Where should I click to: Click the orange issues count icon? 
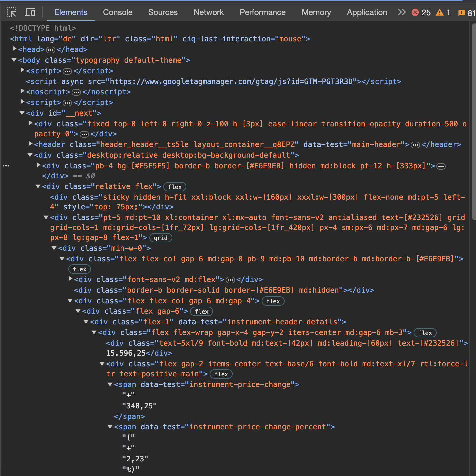[462, 13]
